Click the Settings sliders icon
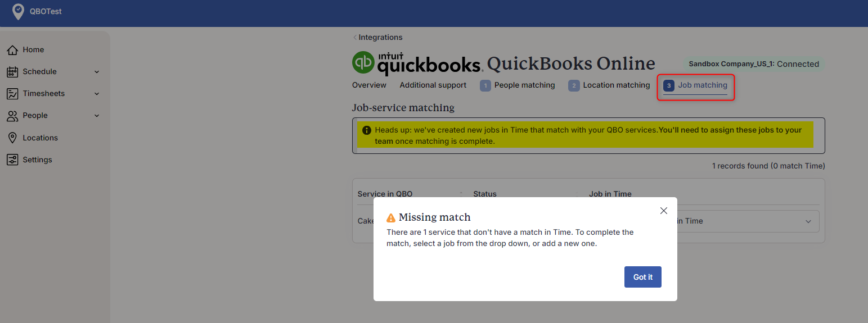 [x=12, y=160]
